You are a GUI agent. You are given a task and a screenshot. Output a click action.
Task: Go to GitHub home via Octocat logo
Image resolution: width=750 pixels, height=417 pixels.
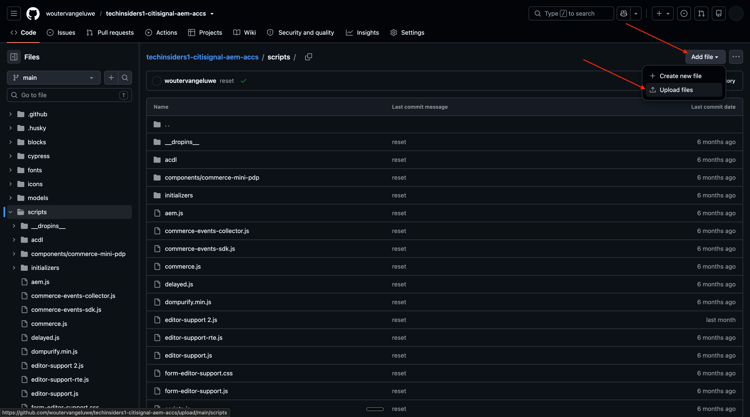[33, 13]
